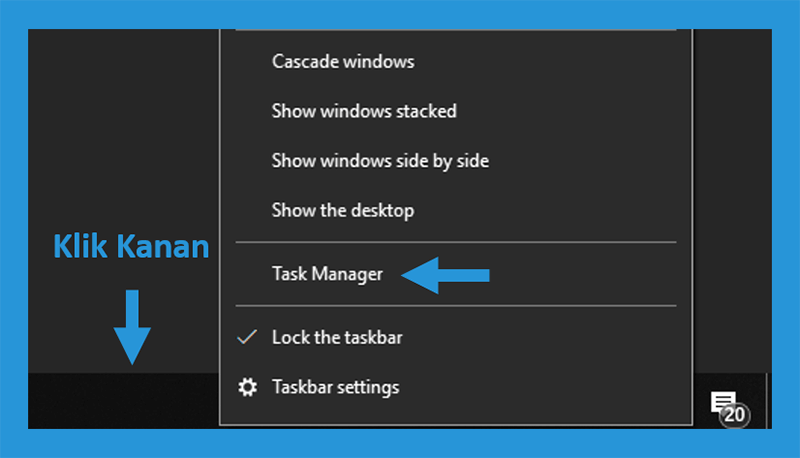The height and width of the screenshot is (458, 800).
Task: Click the separator line below Task Manager
Action: click(x=456, y=306)
